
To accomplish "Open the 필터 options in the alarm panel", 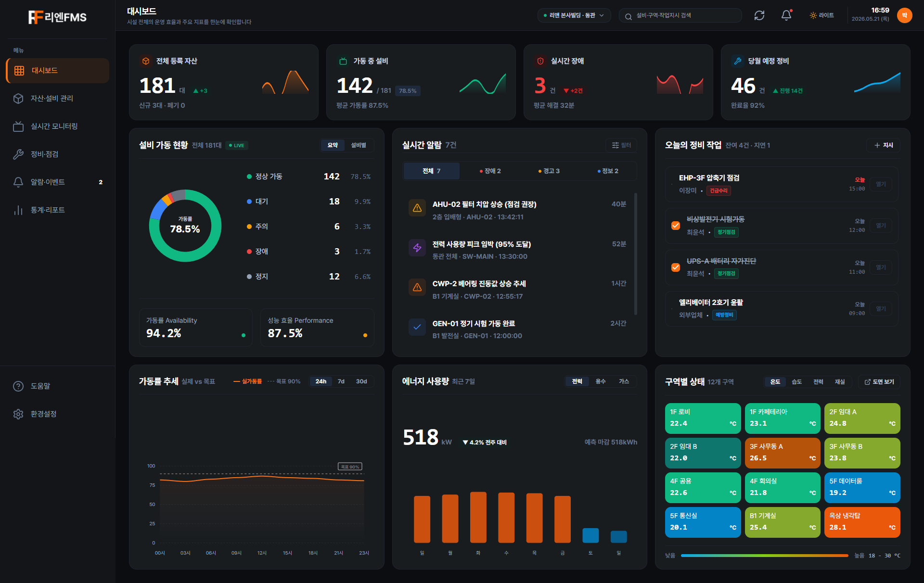I will tap(621, 145).
